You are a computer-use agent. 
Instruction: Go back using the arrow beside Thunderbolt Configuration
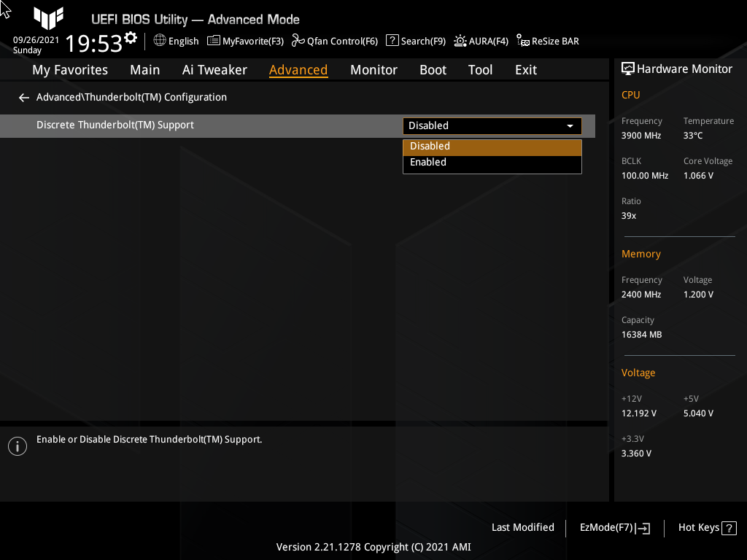click(x=23, y=97)
